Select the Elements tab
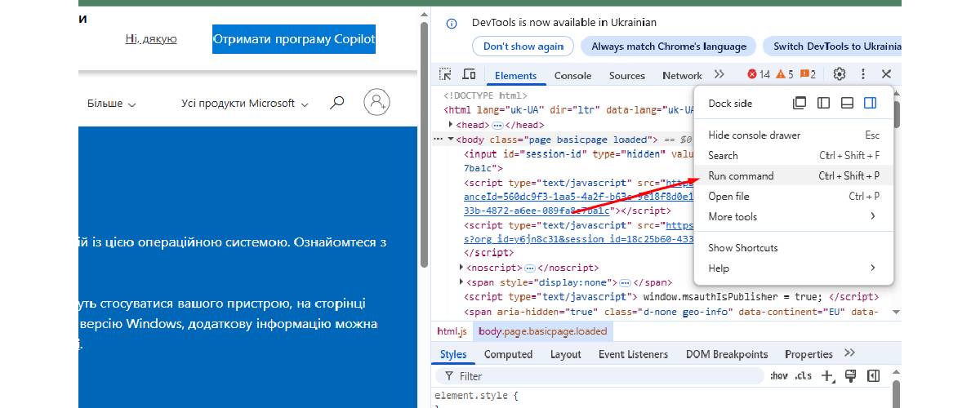Screen dimensions: 980x408 [x=516, y=75]
